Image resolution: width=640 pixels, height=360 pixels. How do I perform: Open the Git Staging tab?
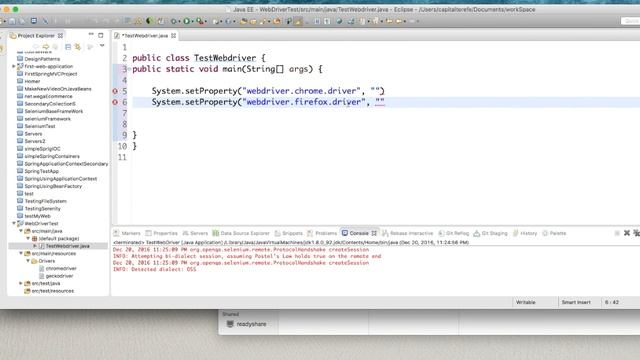(490, 233)
